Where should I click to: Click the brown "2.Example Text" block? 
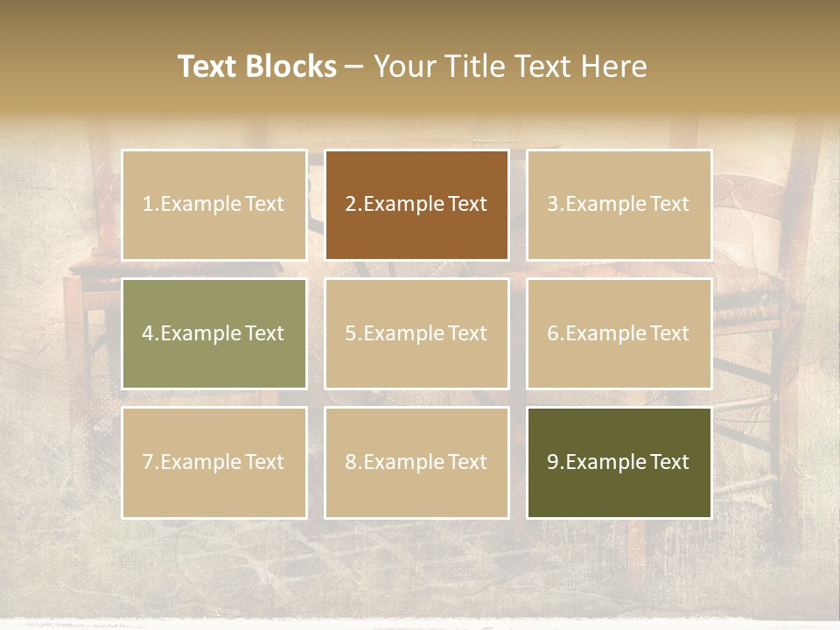[416, 205]
